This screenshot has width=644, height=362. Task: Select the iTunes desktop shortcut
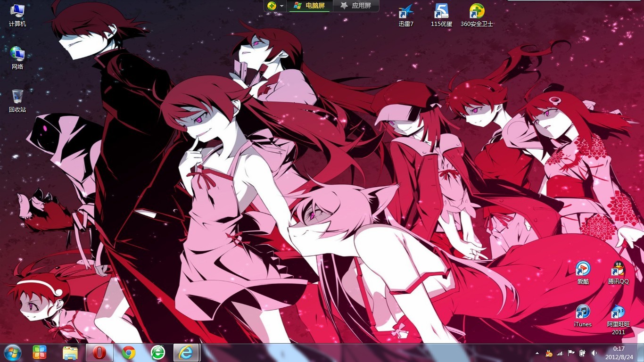tap(583, 315)
